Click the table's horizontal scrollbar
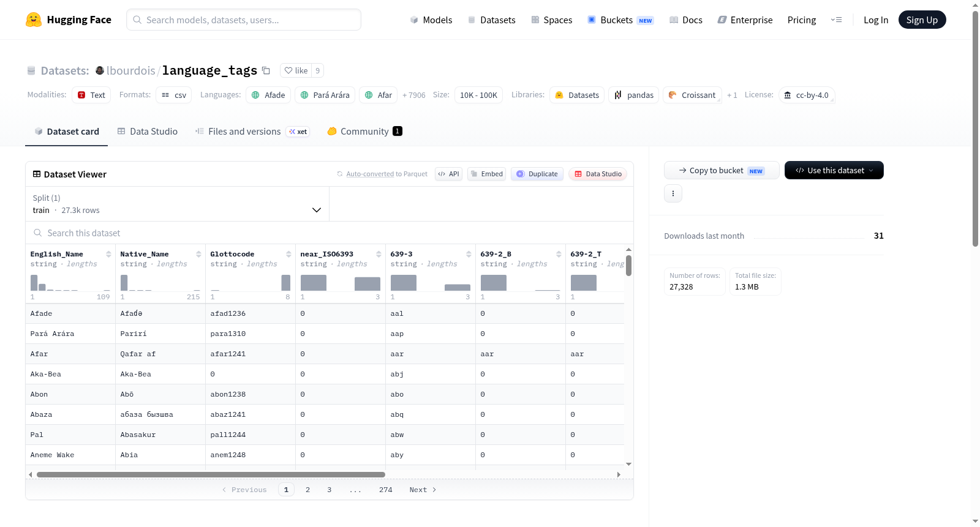This screenshot has height=527, width=980. pyautogui.click(x=211, y=474)
